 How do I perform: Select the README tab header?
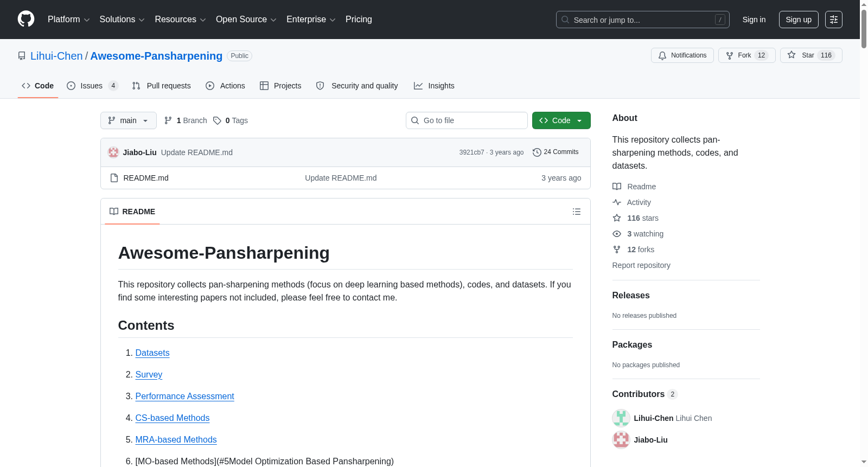(x=132, y=212)
